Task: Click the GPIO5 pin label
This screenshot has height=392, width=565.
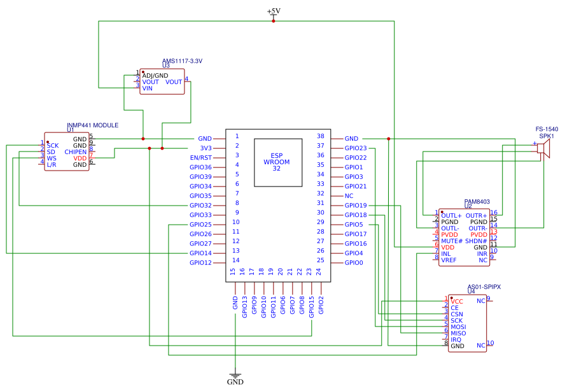Action: pyautogui.click(x=354, y=225)
